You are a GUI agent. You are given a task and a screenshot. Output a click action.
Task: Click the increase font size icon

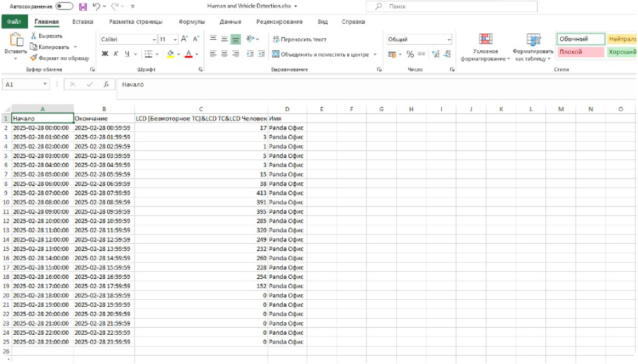pyautogui.click(x=184, y=39)
